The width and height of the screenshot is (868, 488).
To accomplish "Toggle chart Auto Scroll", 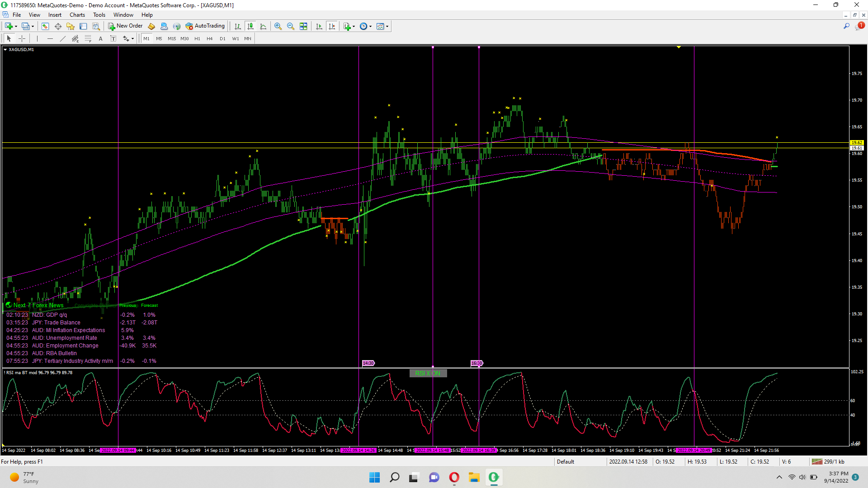I will tap(319, 26).
